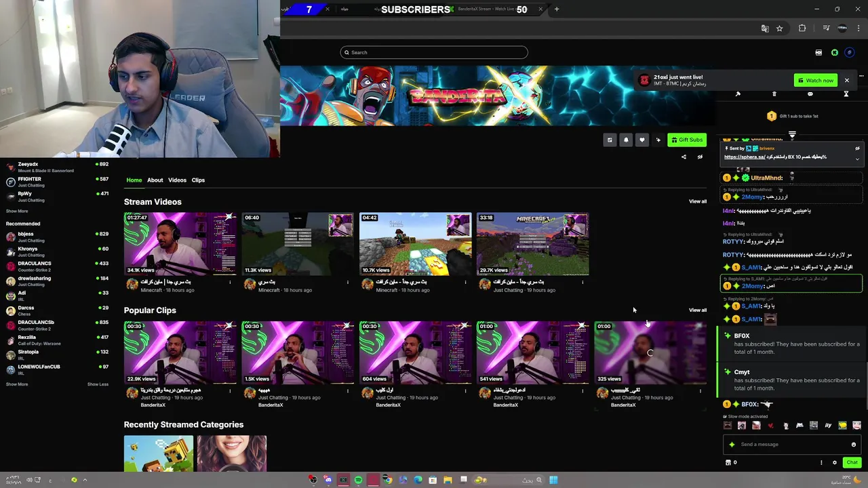Dismiss the 21oxi went live notification

click(846, 80)
